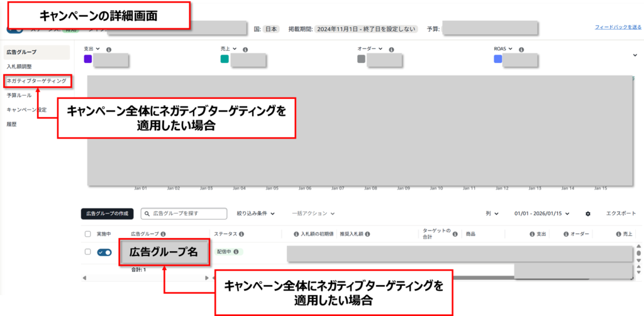The image size is (644, 316).
Task: Click the 商品 column header
Action: [470, 234]
